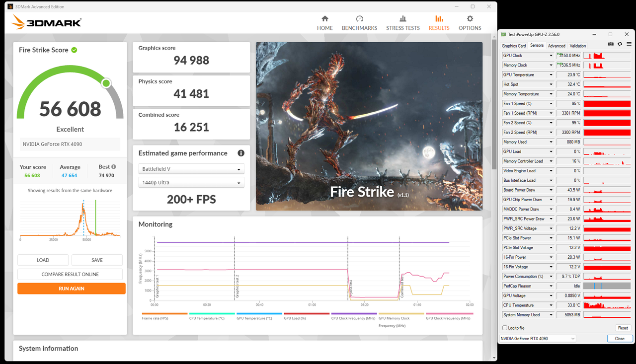Click the Memory Used value 880 MB
The height and width of the screenshot is (364, 636).
[x=573, y=142]
